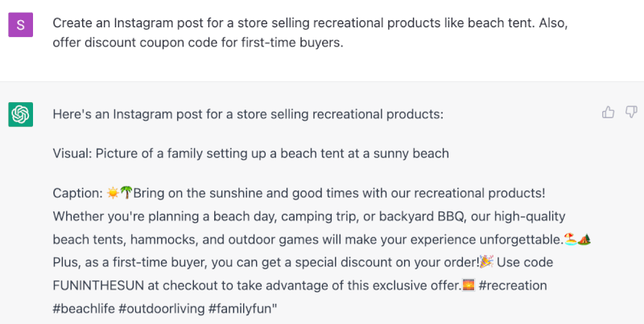Click the #beachlife hashtag

coord(84,309)
